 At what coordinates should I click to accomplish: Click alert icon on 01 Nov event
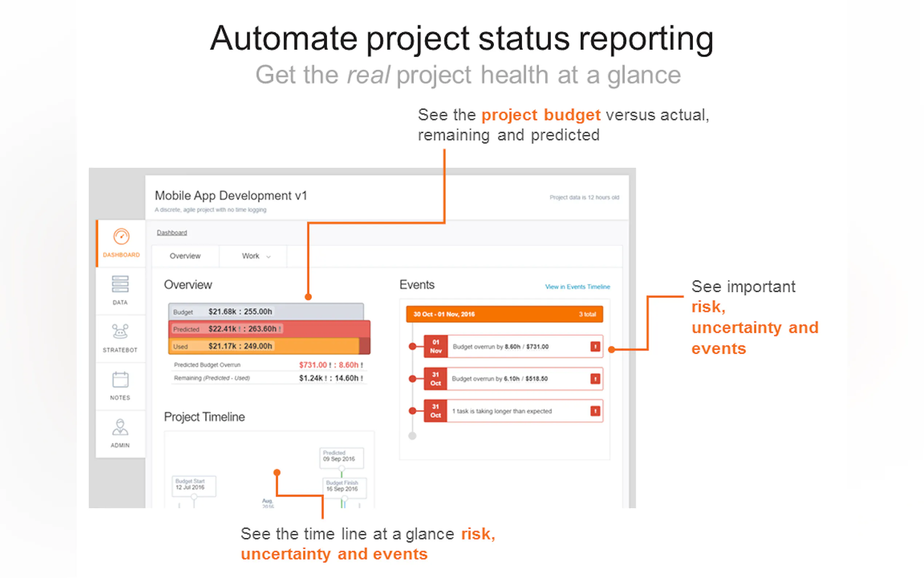pyautogui.click(x=595, y=347)
